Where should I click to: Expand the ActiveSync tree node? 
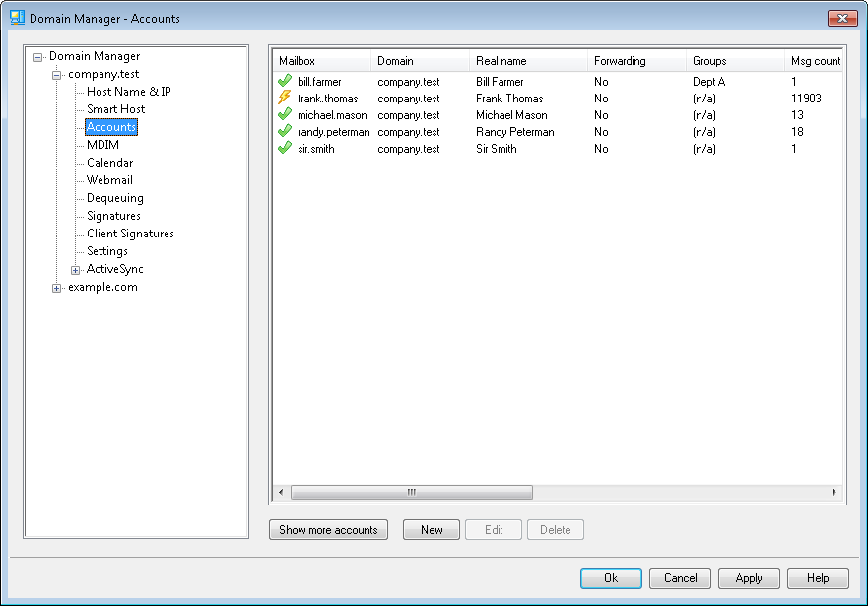coord(76,270)
